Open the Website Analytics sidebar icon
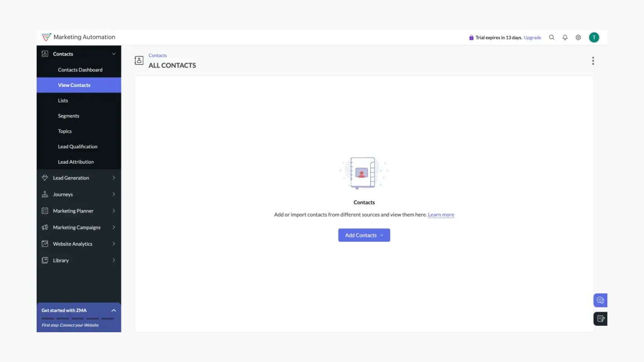This screenshot has height=362, width=644. (45, 243)
